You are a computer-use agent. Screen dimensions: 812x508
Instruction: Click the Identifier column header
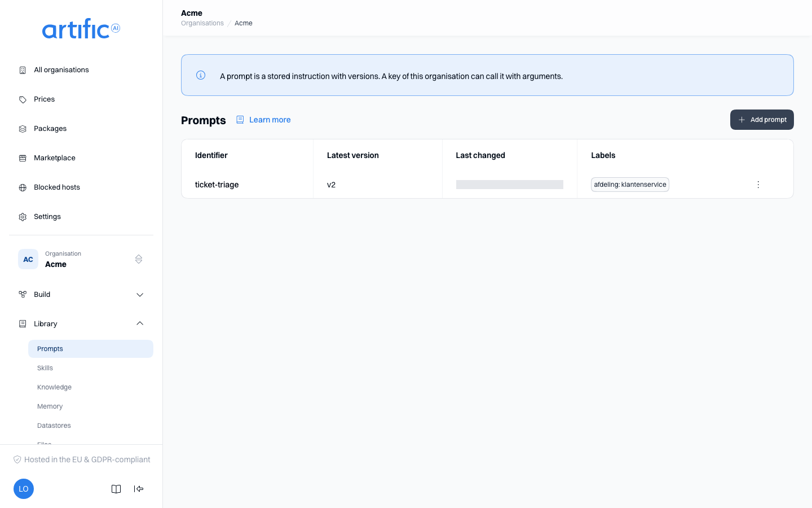point(211,155)
